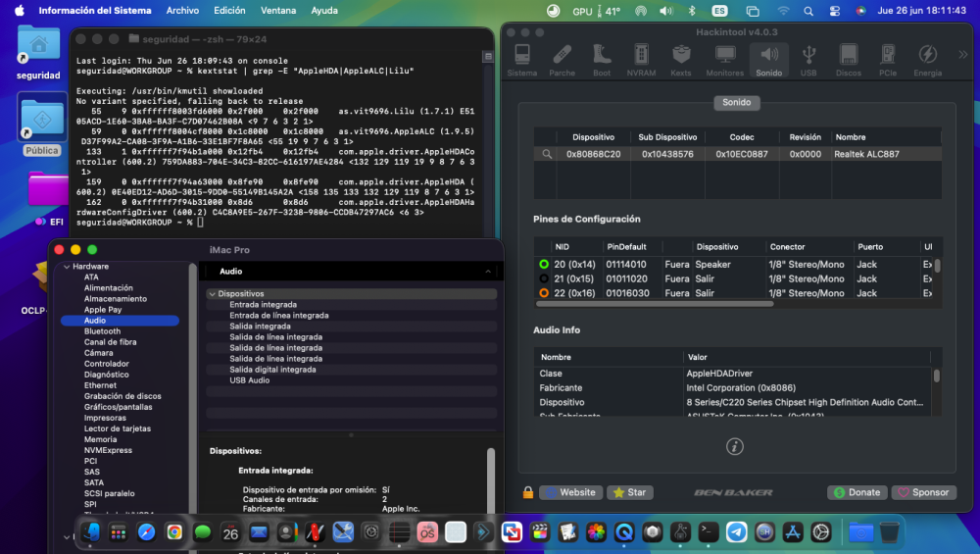Click the Star button in Hackintool
Viewport: 980px width, 554px height.
pos(630,492)
